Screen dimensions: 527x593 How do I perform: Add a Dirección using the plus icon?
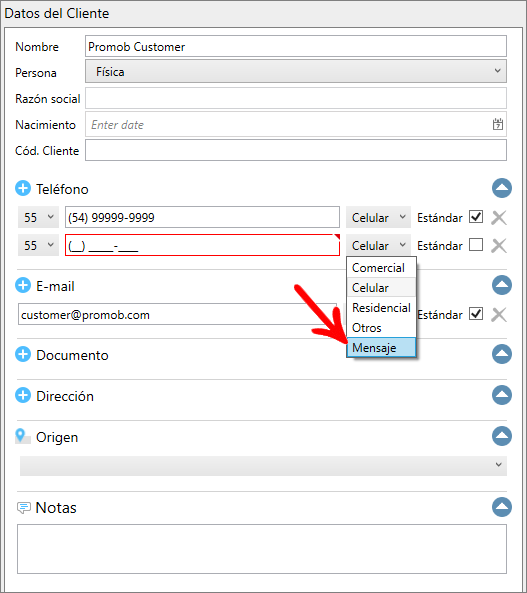pos(23,395)
